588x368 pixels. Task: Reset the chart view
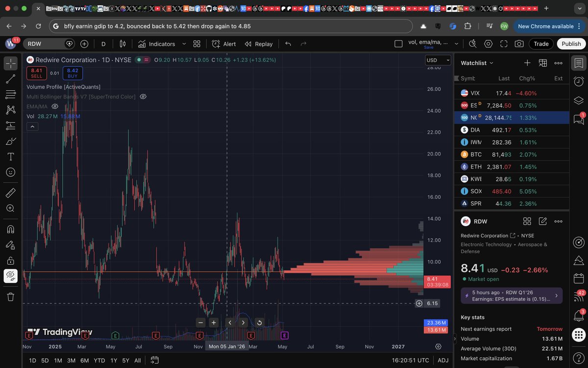[x=259, y=322]
